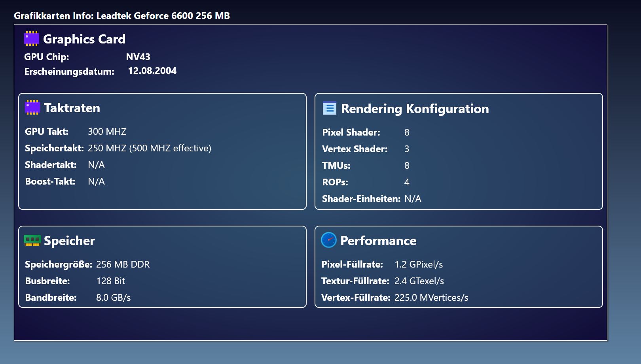Select the 128 Bit bus width value
This screenshot has height=364, width=641.
click(x=111, y=281)
